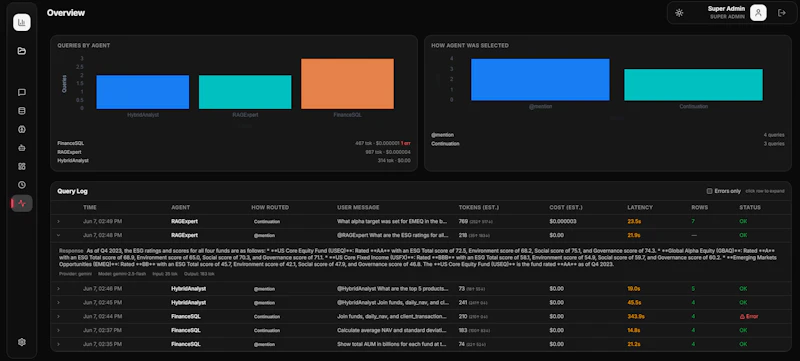800x361 pixels.
Task: Click the HOW ROUTED column header
Action: point(270,208)
